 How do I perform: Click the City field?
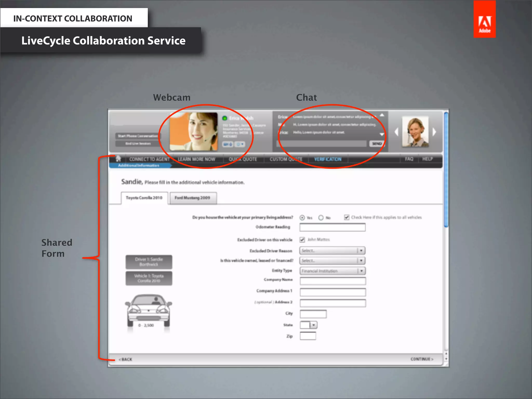[313, 314]
